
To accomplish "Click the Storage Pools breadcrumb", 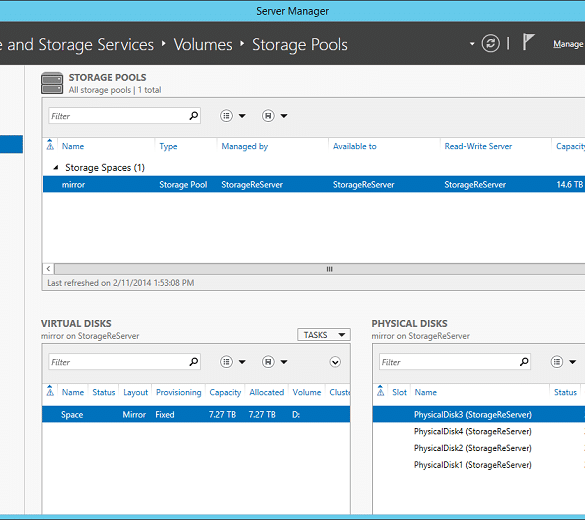I will pyautogui.click(x=300, y=44).
